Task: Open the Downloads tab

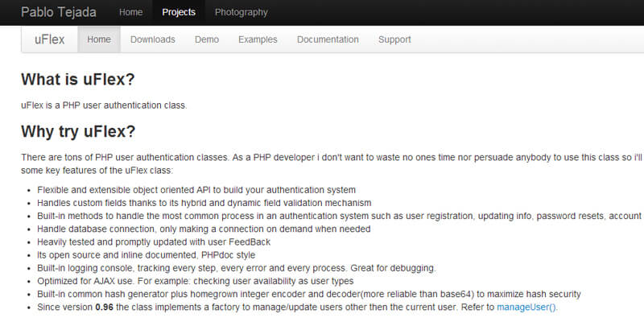Action: pyautogui.click(x=152, y=39)
